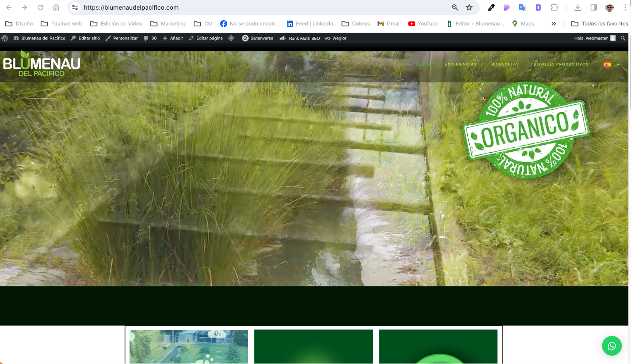
Task: Open Blumenau del Pacífico dashboard menu
Action: tap(39, 38)
